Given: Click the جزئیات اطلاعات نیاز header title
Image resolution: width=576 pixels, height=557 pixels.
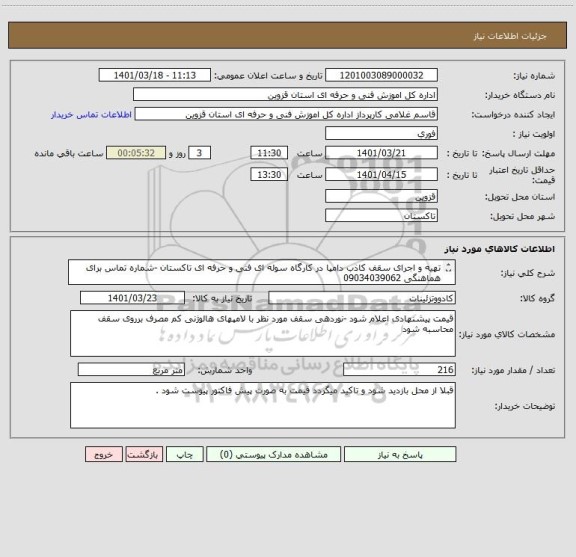Looking at the screenshot, I should pos(510,36).
